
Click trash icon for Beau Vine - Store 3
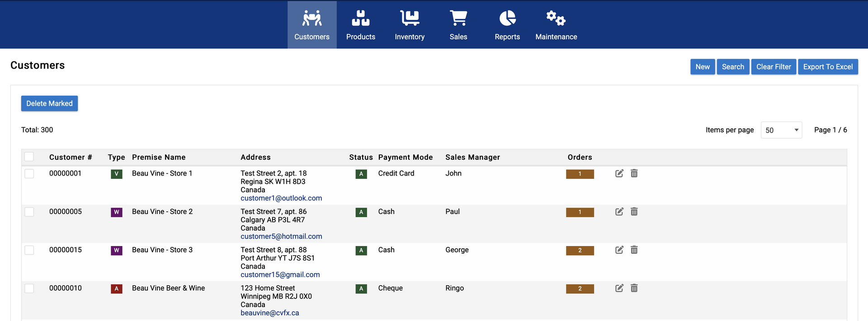tap(634, 250)
